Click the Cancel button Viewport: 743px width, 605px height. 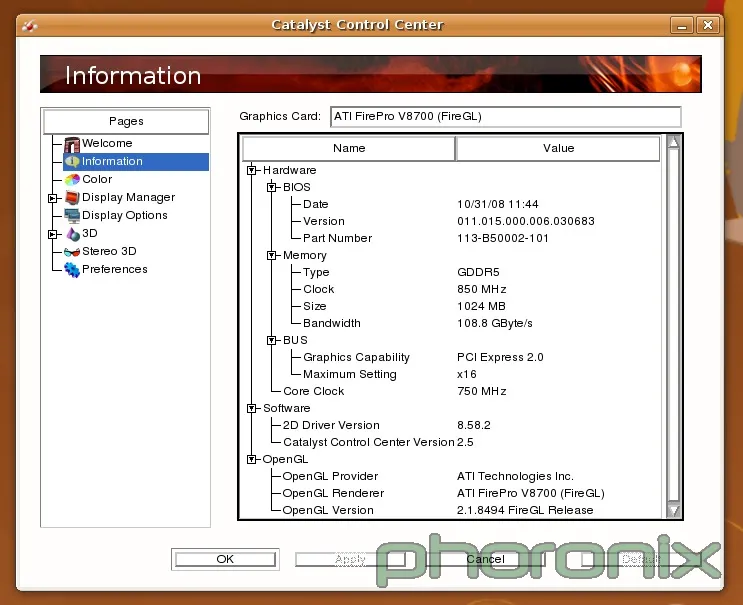point(486,560)
